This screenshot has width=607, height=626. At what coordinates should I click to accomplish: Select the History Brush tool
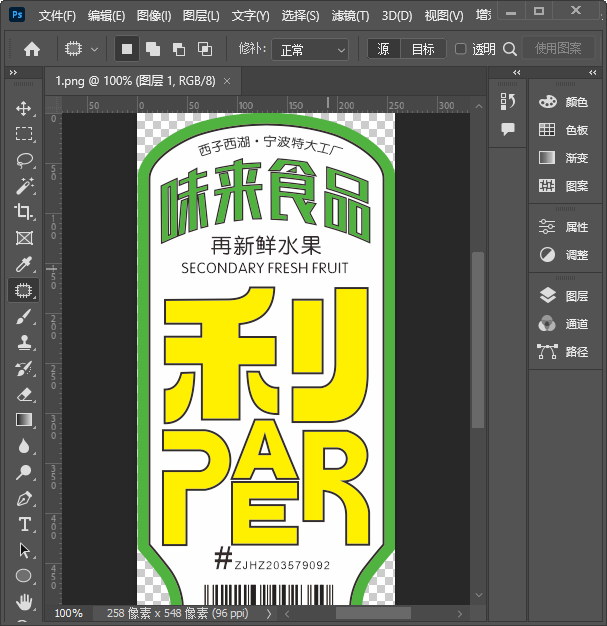(x=24, y=369)
